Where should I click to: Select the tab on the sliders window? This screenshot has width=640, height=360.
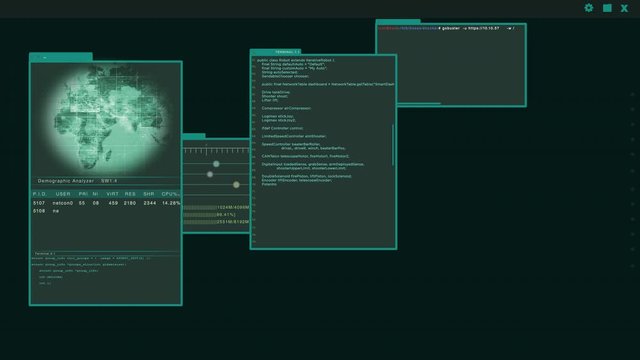(x=194, y=136)
